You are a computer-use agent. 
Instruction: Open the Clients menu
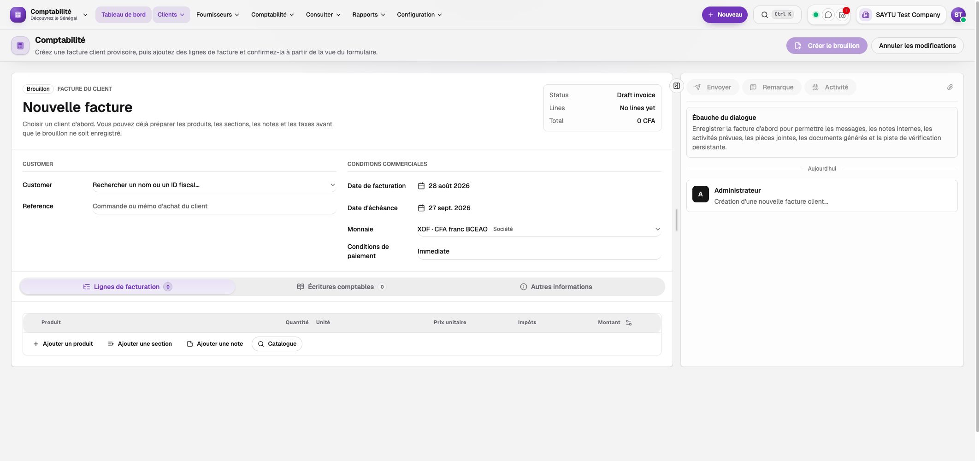[x=171, y=15]
